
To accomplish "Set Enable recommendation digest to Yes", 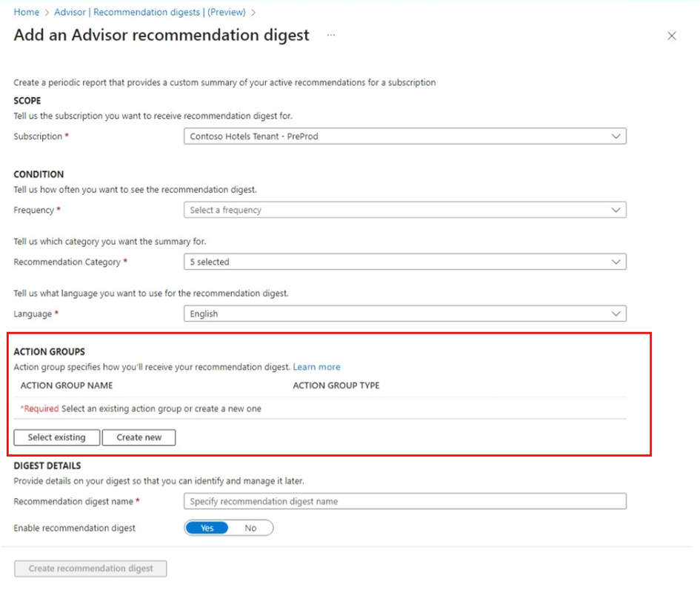I will coord(207,528).
